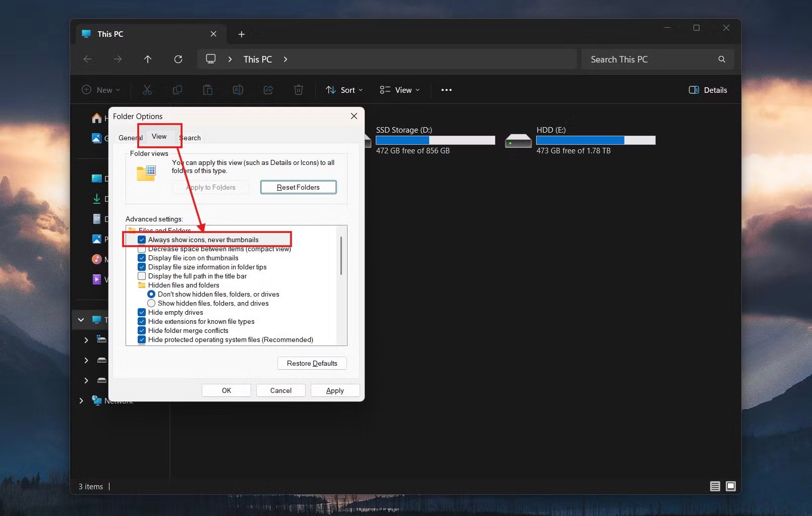Click the Restore Defaults button
This screenshot has width=812, height=516.
pyautogui.click(x=312, y=363)
